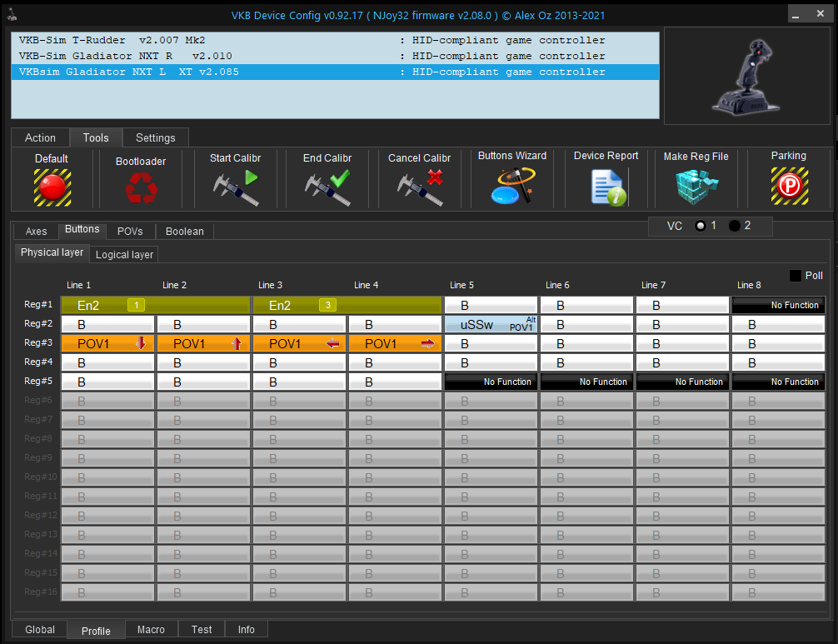This screenshot has height=644, width=838.
Task: Abort calibration with Cancel Calibr icon
Action: [420, 187]
